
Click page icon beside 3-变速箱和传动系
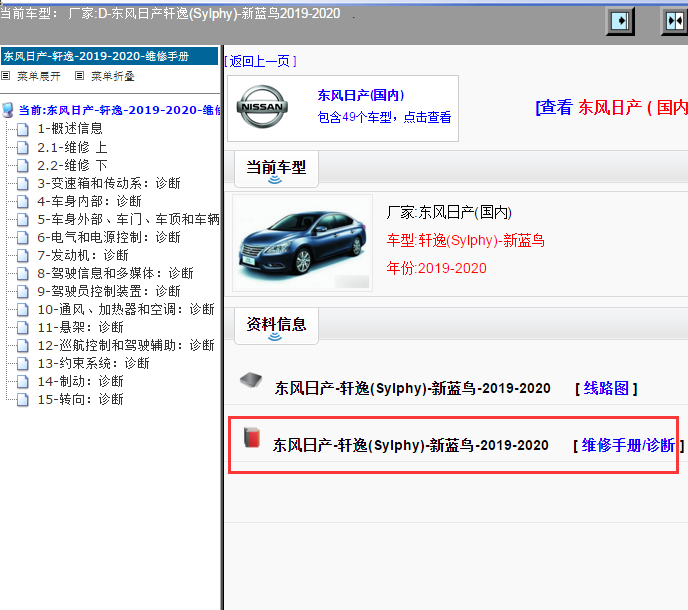point(23,183)
